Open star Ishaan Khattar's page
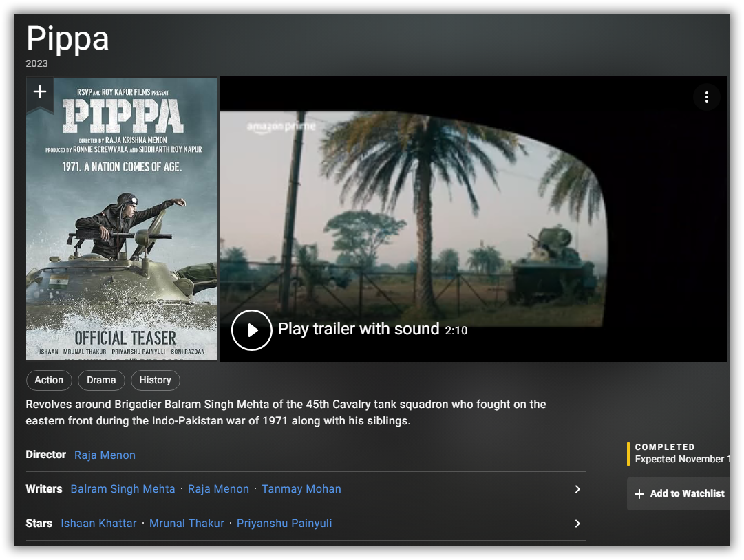Screen dimensions: 744x560 (98, 523)
